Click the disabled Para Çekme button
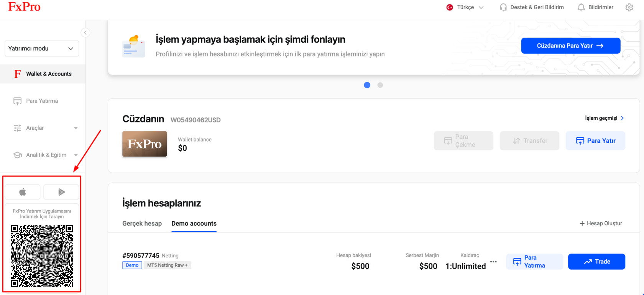 point(463,141)
